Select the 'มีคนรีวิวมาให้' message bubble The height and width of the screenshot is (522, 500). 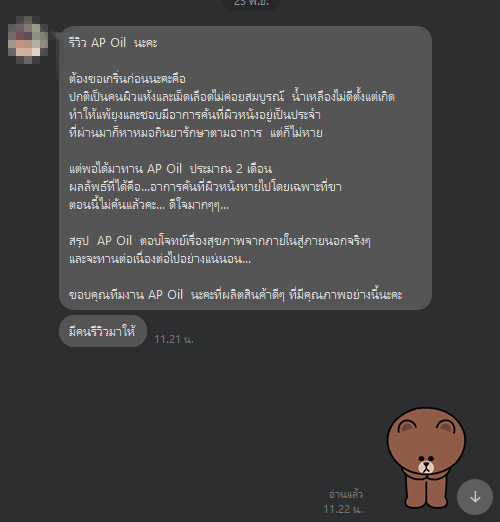click(103, 331)
